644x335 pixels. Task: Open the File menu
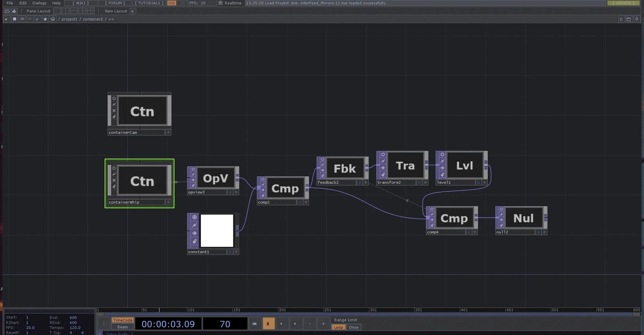coord(10,3)
